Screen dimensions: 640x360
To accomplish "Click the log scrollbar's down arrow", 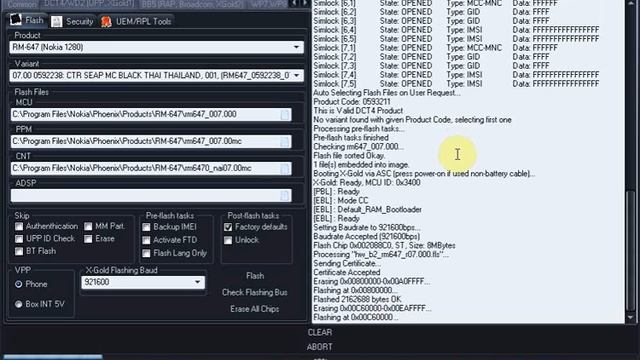I will [631, 318].
